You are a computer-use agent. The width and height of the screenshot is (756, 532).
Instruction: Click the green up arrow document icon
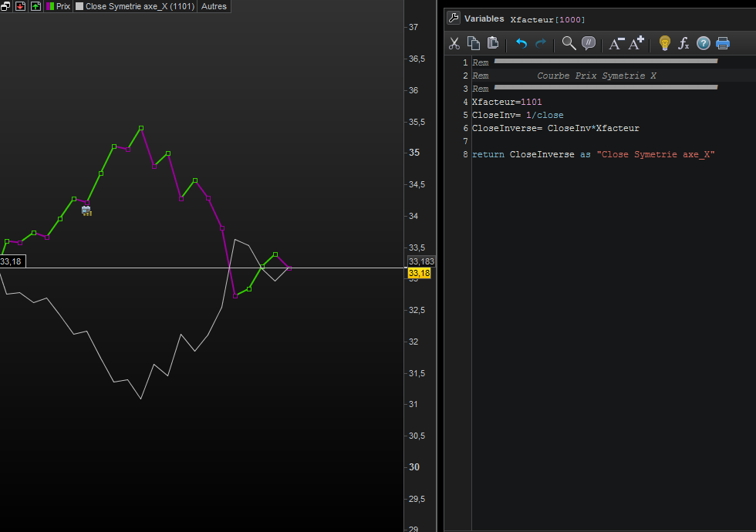[x=35, y=6]
